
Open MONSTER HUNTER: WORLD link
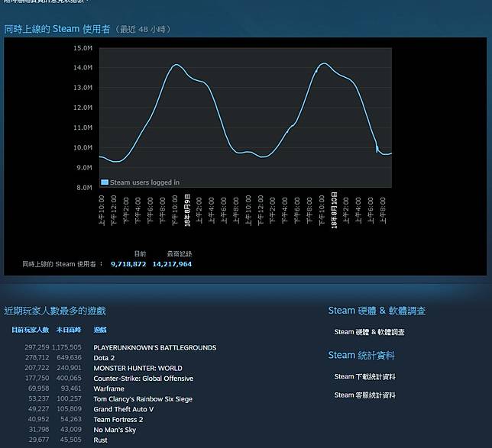pyautogui.click(x=138, y=368)
